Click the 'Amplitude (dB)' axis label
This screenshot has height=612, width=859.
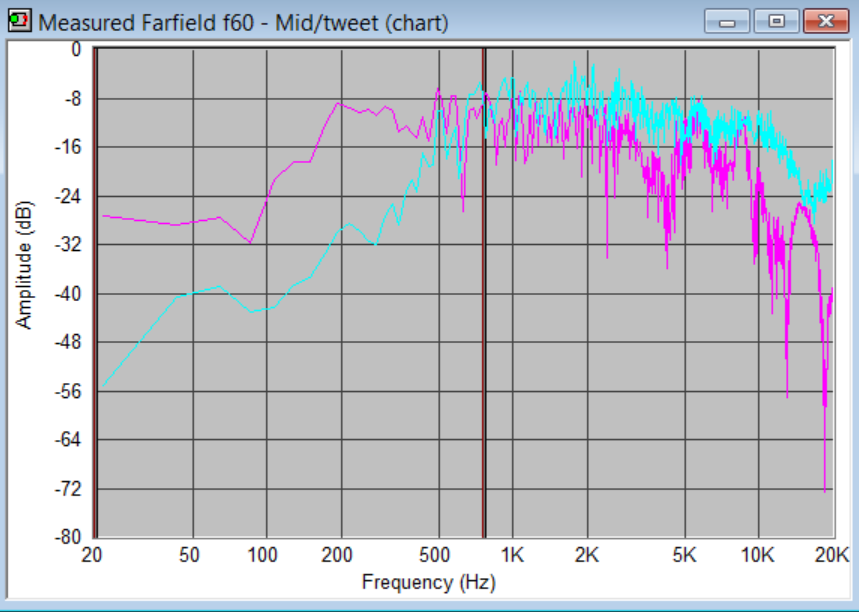[24, 265]
